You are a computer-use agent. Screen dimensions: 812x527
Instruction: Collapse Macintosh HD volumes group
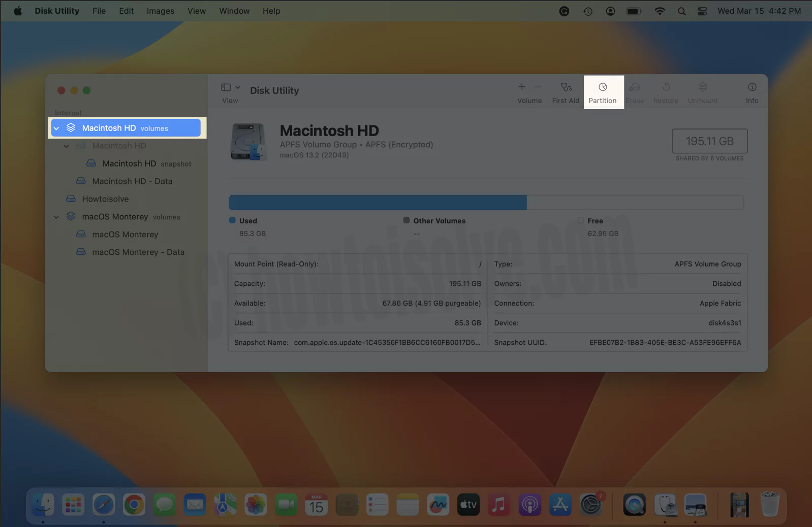pyautogui.click(x=56, y=128)
